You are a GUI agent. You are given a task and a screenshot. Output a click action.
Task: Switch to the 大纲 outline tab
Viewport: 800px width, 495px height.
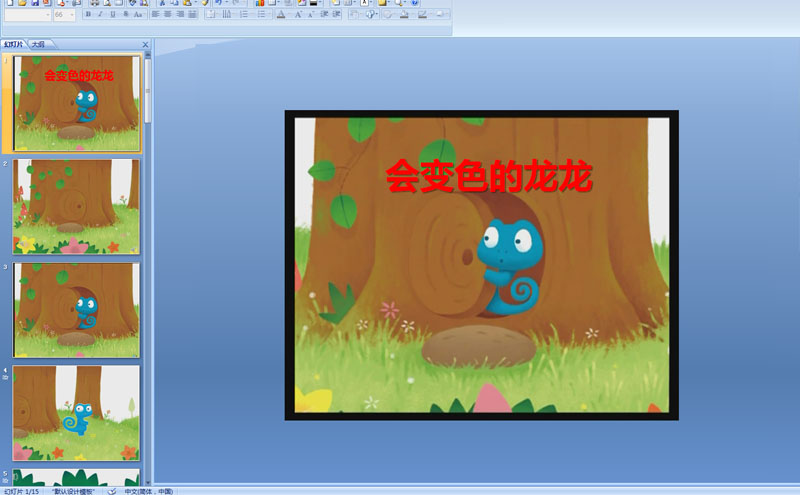click(37, 44)
